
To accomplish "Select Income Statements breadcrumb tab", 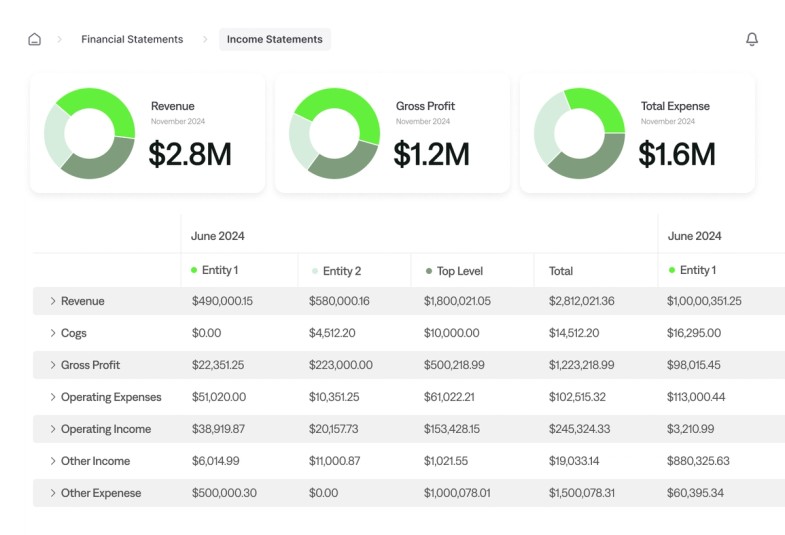I will pos(274,39).
